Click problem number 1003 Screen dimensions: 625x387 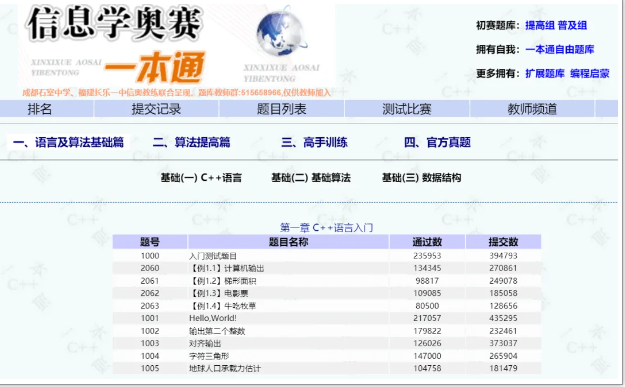pyautogui.click(x=150, y=343)
